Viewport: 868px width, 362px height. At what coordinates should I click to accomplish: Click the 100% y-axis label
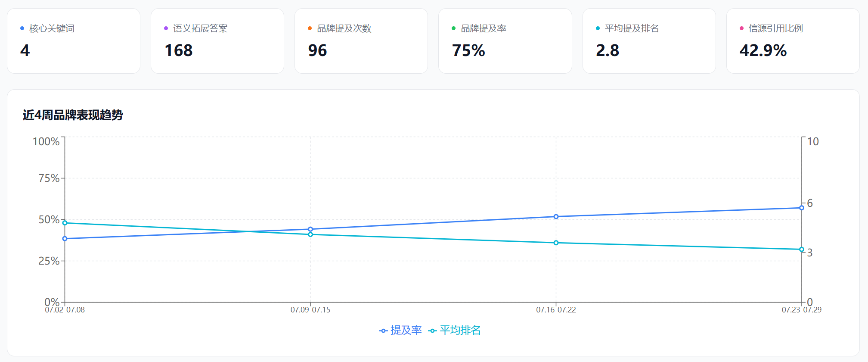tap(46, 141)
